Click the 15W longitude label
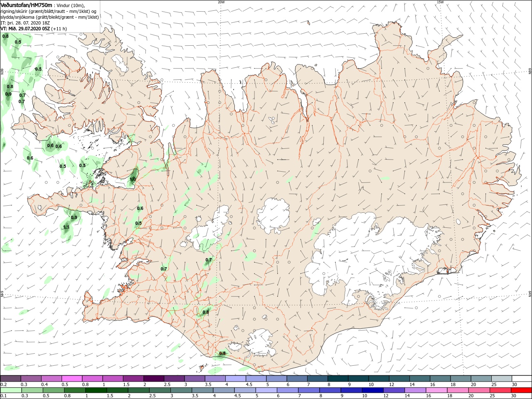The width and height of the screenshot is (532, 399). [x=440, y=2]
